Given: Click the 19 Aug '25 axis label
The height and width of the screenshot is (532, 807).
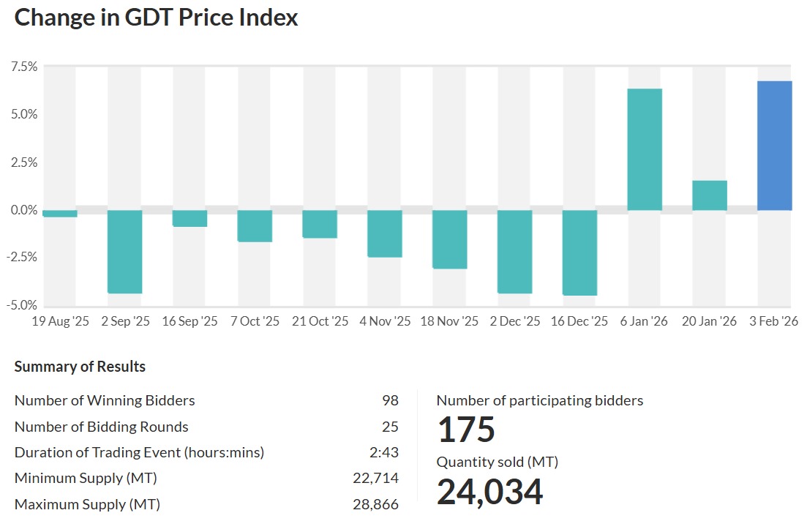Looking at the screenshot, I should coord(60,321).
